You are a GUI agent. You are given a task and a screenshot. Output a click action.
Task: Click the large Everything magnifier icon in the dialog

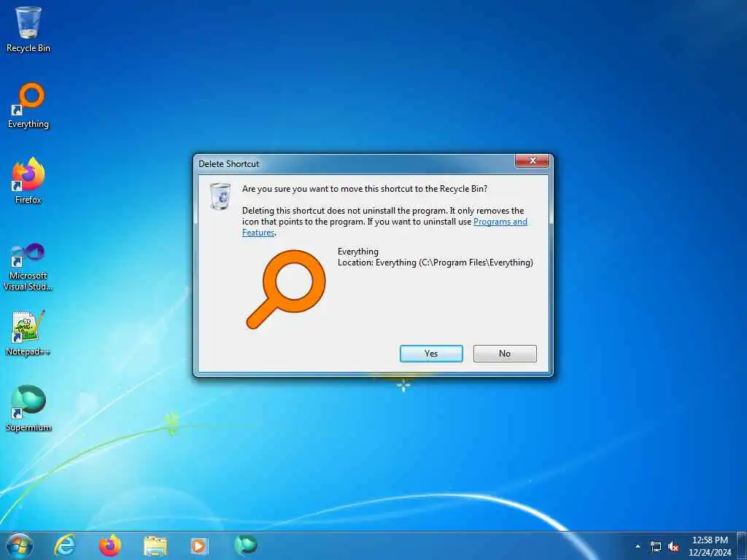[286, 289]
